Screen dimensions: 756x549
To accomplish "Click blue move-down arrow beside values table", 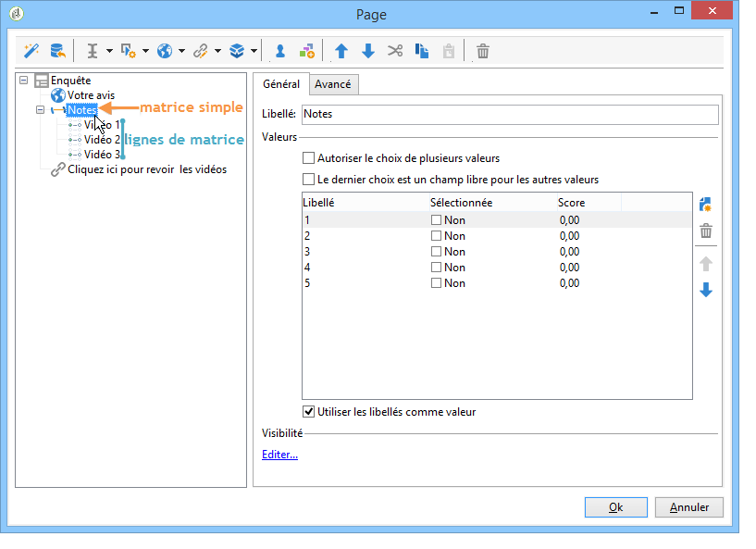I will click(706, 290).
